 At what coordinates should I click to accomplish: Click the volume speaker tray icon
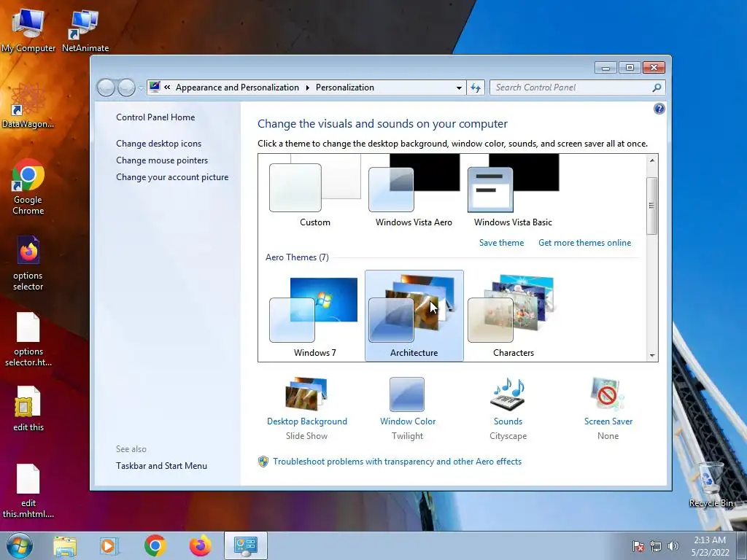673,546
